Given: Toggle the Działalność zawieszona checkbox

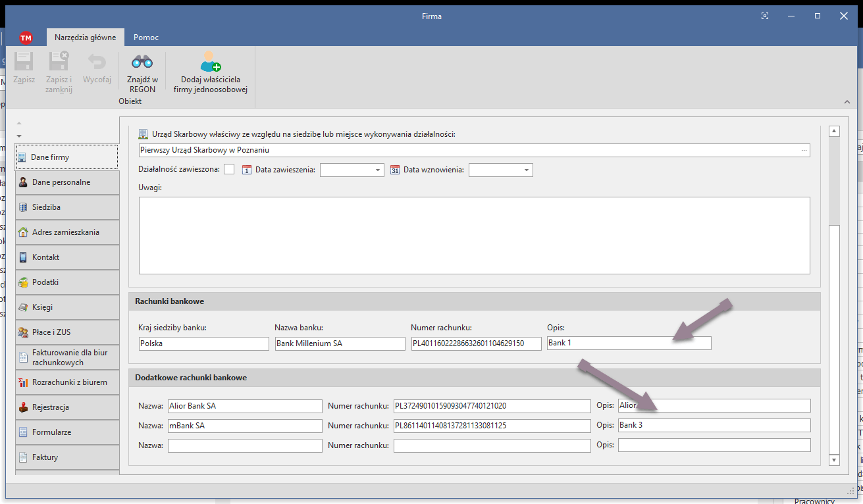Looking at the screenshot, I should click(229, 170).
